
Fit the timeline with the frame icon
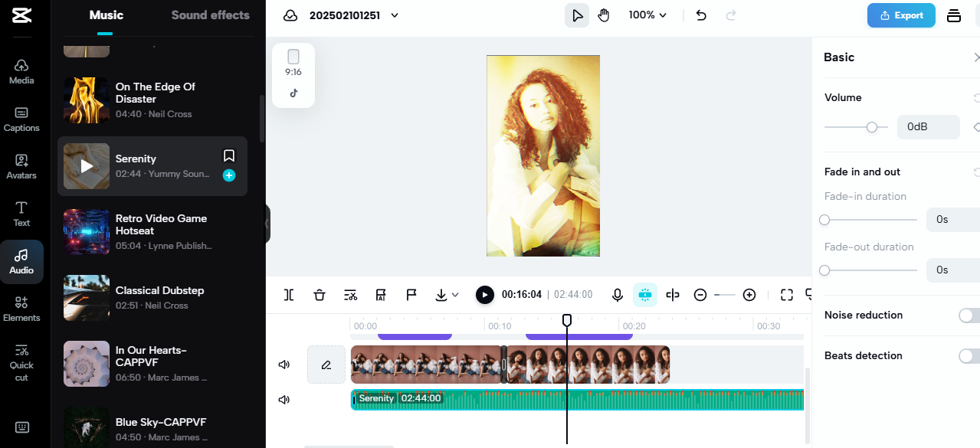point(787,295)
